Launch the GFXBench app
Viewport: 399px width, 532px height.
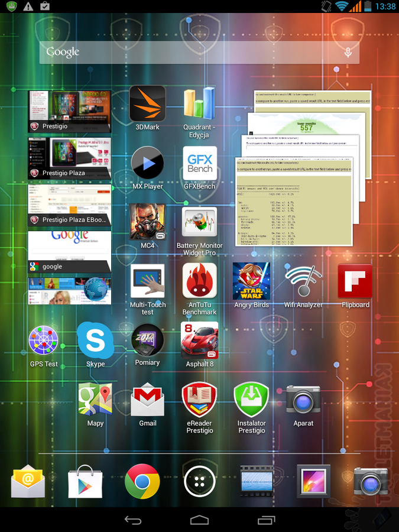[x=200, y=168]
